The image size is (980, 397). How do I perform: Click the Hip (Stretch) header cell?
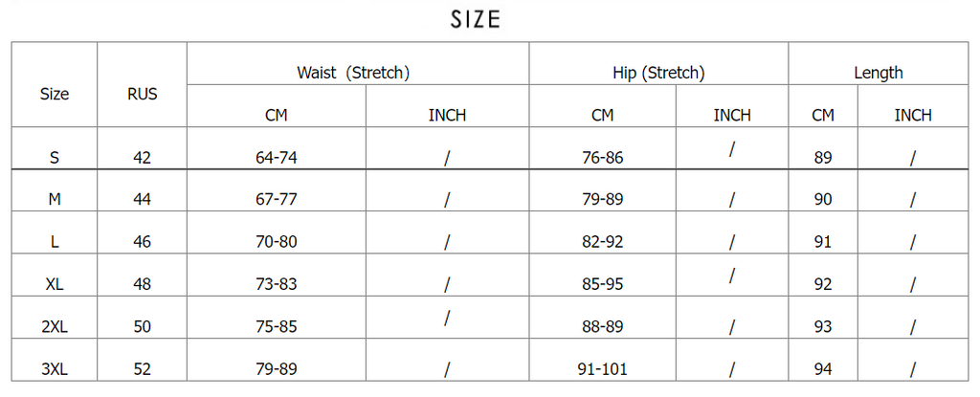pos(658,73)
